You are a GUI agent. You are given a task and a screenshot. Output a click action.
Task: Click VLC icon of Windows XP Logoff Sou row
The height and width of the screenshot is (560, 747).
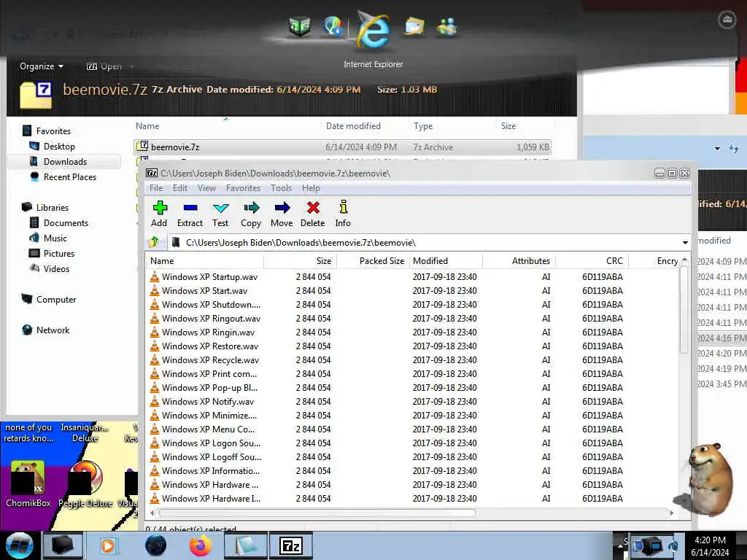click(155, 456)
